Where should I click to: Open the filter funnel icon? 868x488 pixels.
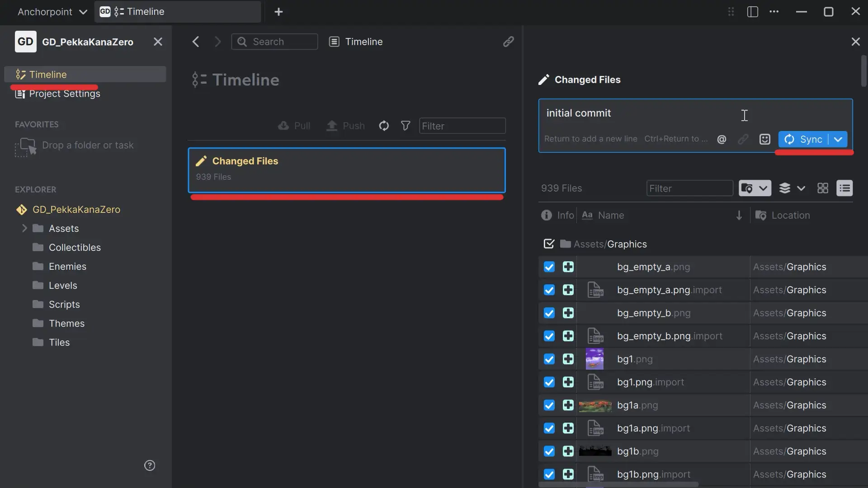pyautogui.click(x=406, y=126)
